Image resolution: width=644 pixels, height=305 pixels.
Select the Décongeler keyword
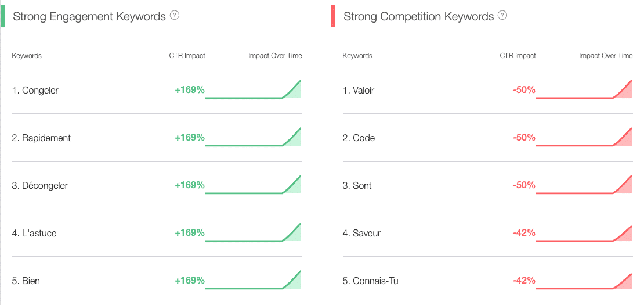click(x=40, y=186)
